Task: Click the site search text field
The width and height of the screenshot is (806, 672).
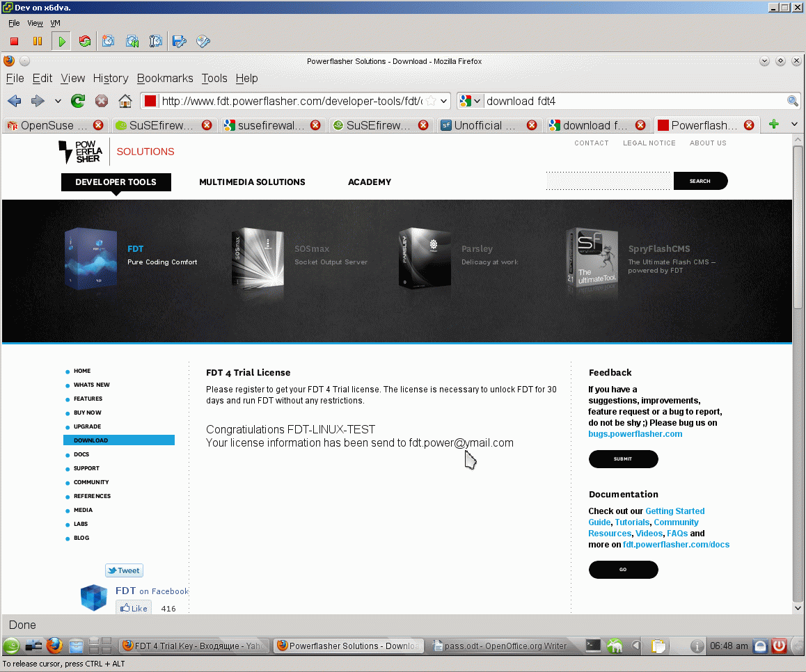Action: 609,181
